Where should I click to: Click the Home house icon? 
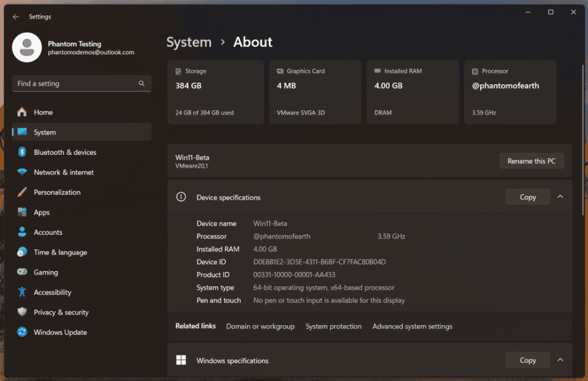[22, 112]
